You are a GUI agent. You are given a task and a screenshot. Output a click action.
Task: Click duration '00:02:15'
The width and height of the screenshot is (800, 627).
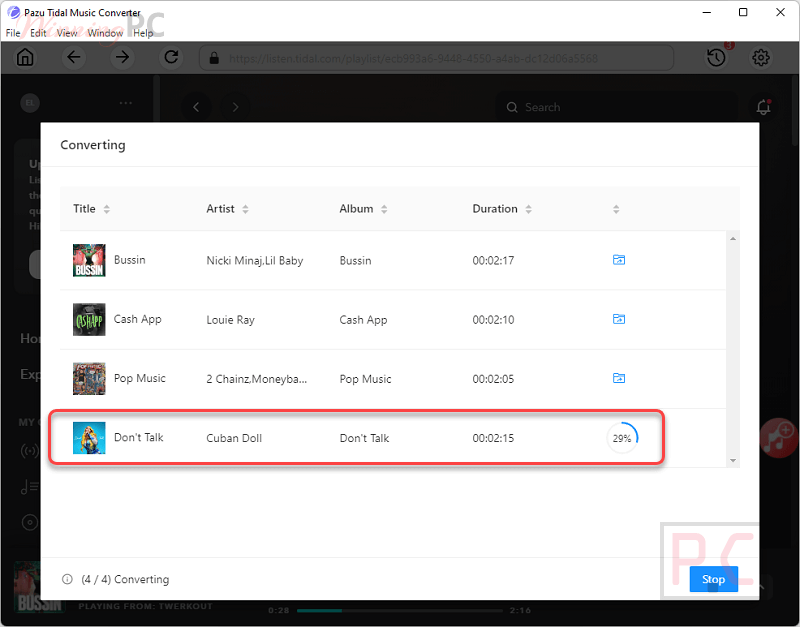pos(493,438)
